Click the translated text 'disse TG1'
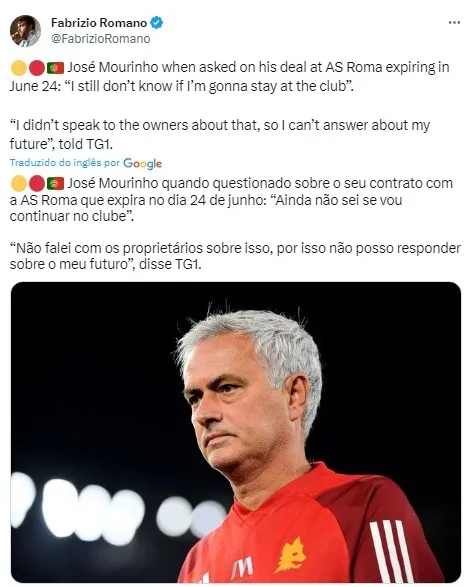 click(170, 264)
